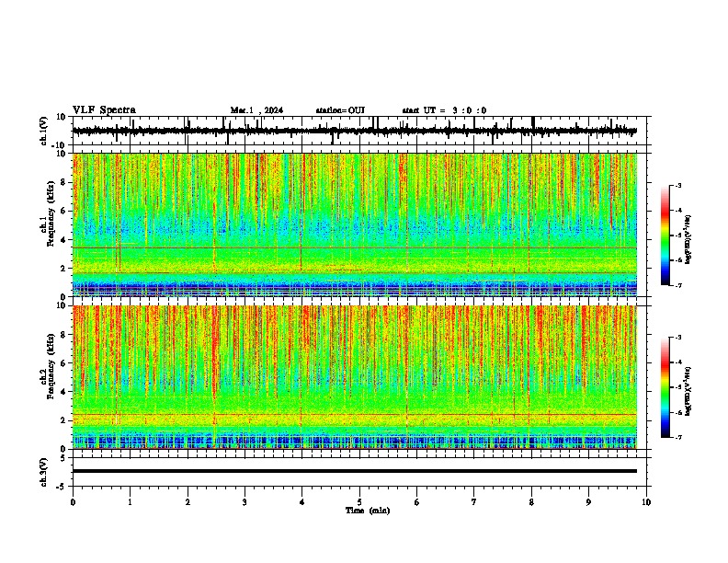728x563 pixels.
Task: Click the 4 kHz tick label on ch.2 axis
Action: tap(63, 392)
